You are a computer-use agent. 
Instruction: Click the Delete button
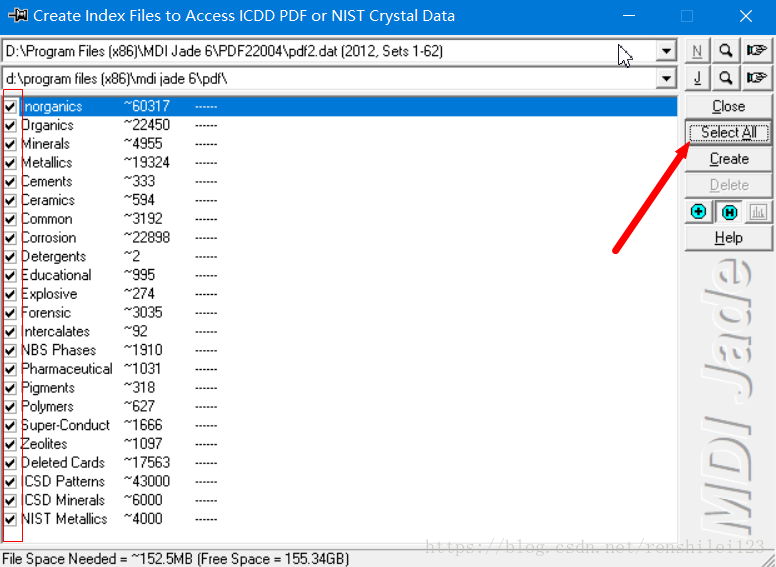728,185
